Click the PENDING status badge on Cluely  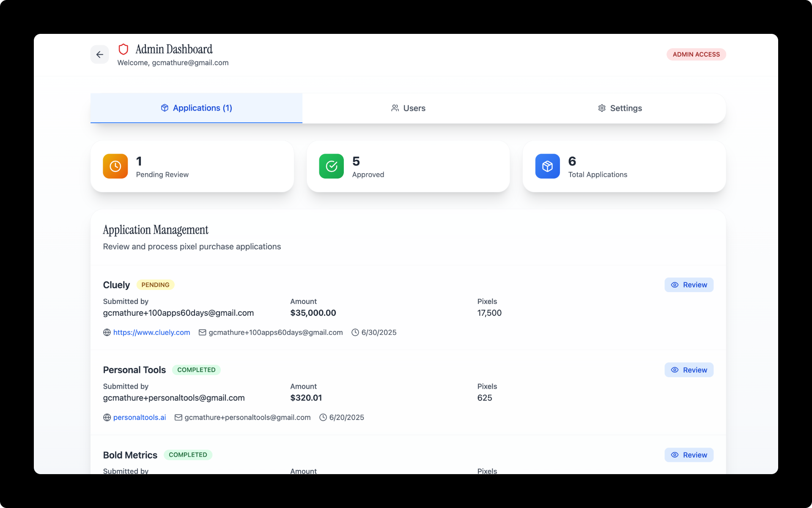(x=155, y=285)
